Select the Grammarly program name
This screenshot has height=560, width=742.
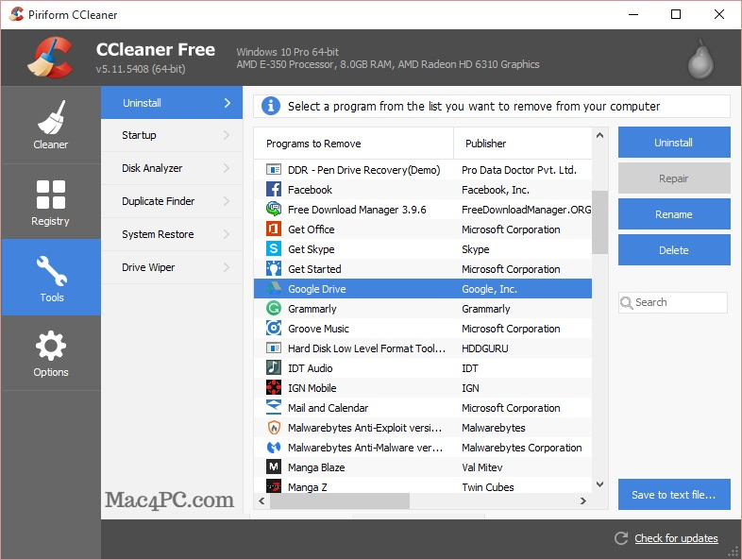point(312,309)
